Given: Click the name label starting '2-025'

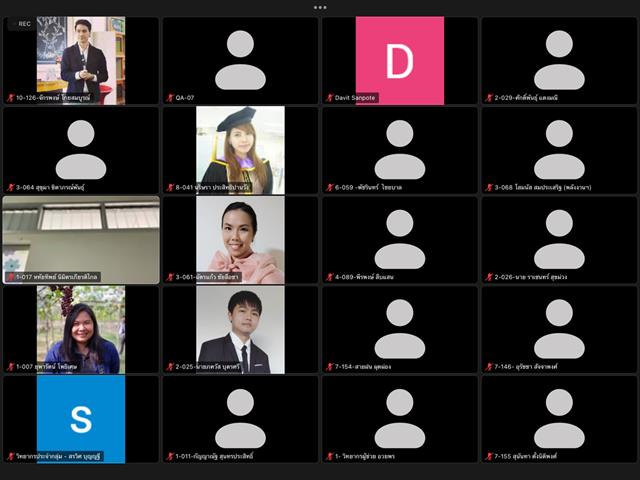Looking at the screenshot, I should pos(208,367).
